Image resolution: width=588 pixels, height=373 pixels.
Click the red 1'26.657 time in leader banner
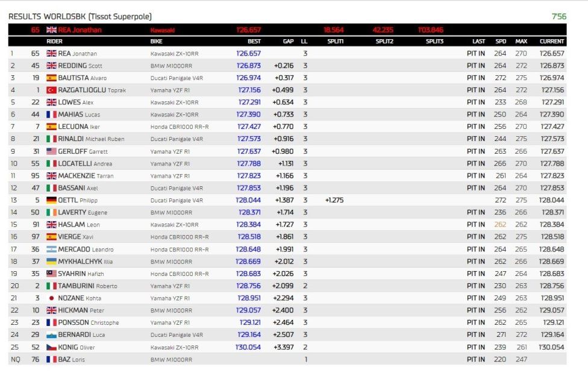click(x=248, y=30)
